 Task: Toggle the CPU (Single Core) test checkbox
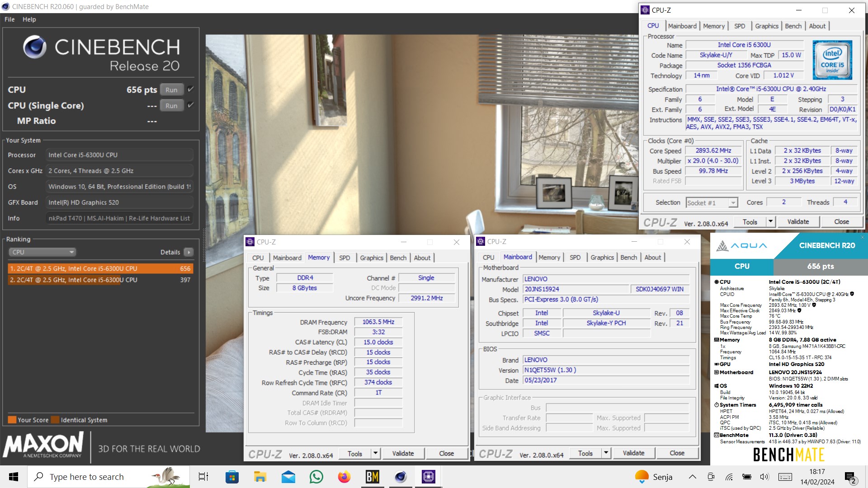click(x=191, y=105)
